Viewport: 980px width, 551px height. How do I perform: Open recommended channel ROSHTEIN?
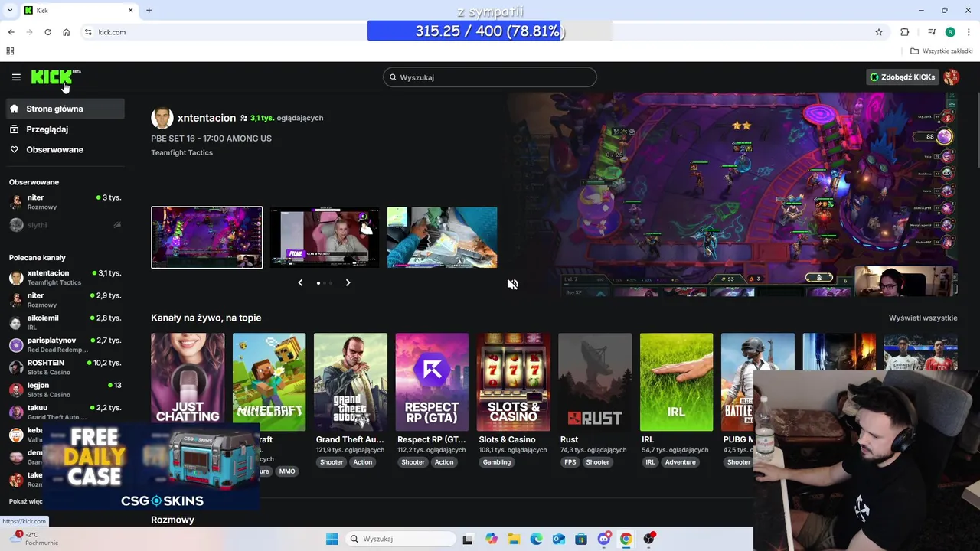(x=65, y=367)
